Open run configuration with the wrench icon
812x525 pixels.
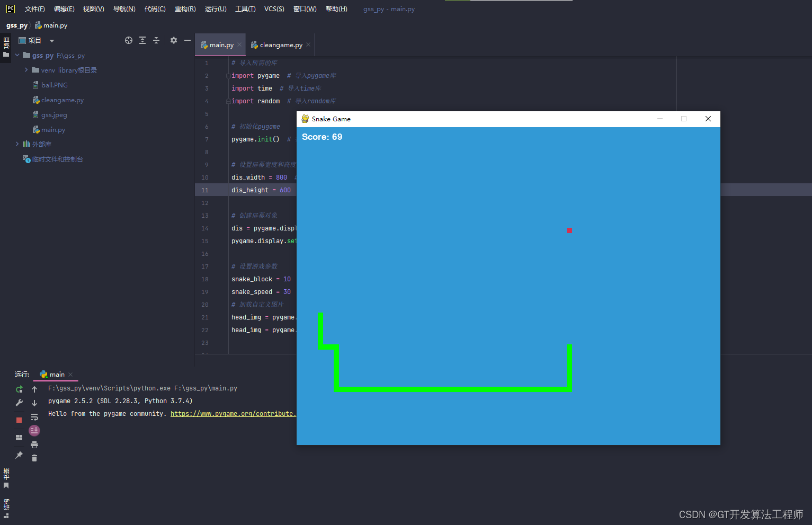coord(19,402)
